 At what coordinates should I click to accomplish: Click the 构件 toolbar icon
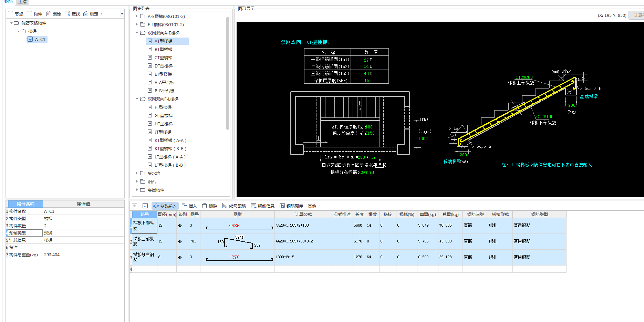click(x=34, y=14)
